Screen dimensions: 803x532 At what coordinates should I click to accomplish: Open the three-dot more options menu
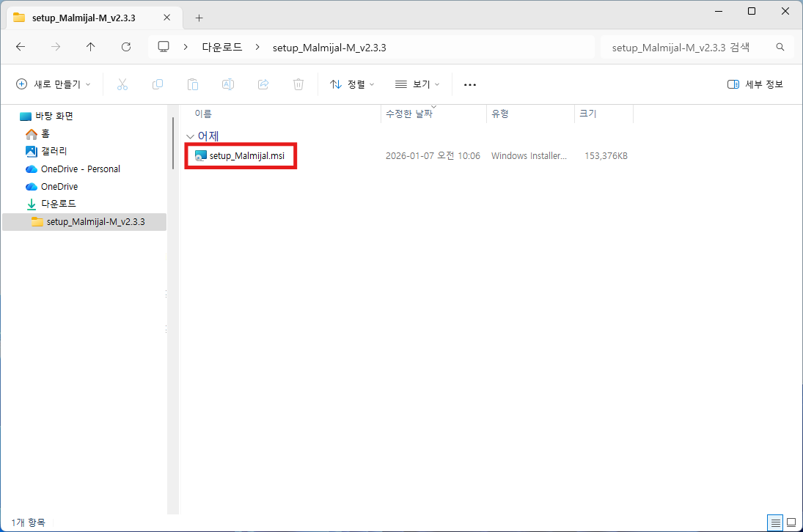click(x=469, y=84)
